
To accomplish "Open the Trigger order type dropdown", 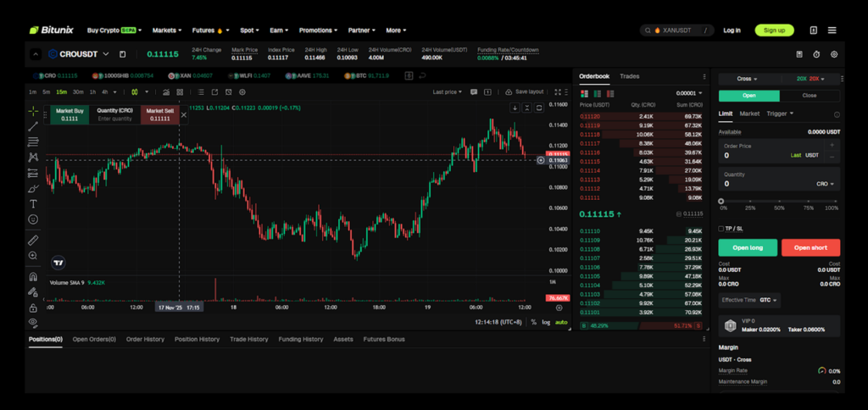I will click(780, 114).
